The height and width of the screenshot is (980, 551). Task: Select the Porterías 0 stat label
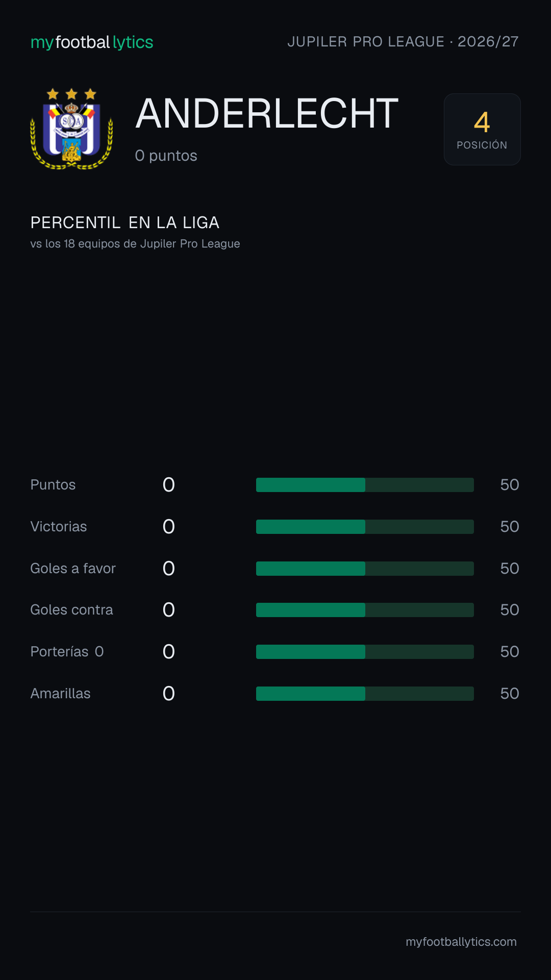67,652
